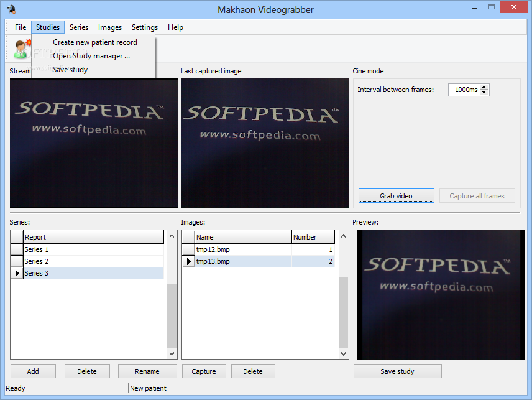Close the Studies menu
This screenshot has width=532, height=400.
(48, 27)
